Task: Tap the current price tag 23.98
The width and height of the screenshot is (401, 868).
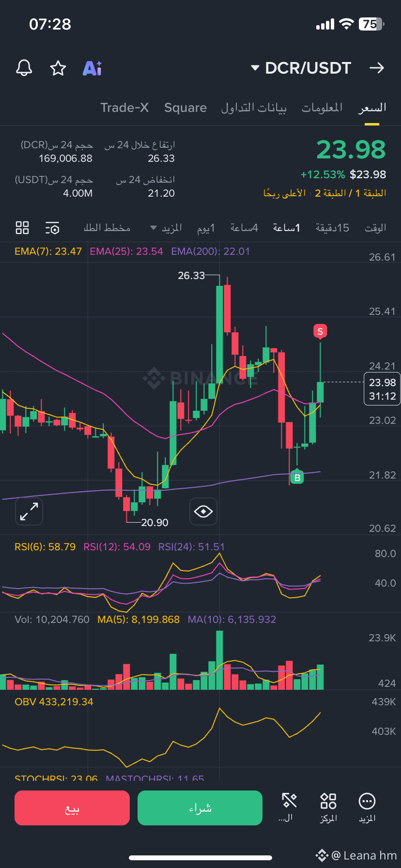Action: click(382, 389)
